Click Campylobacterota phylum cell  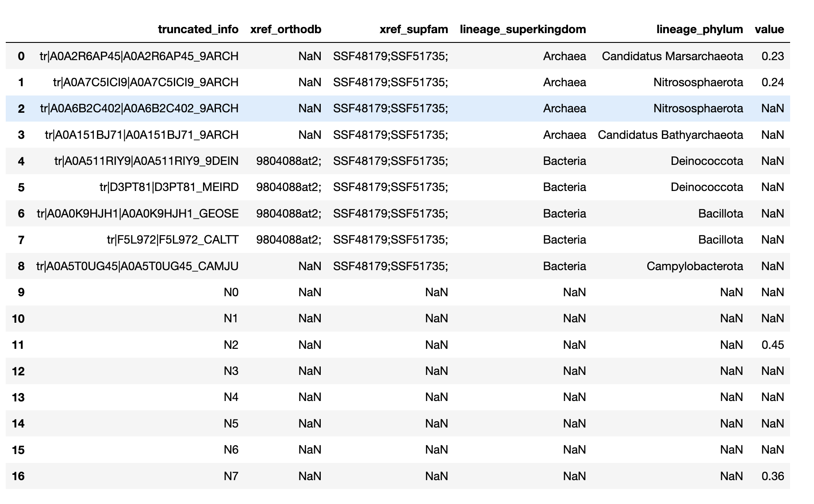tap(695, 266)
